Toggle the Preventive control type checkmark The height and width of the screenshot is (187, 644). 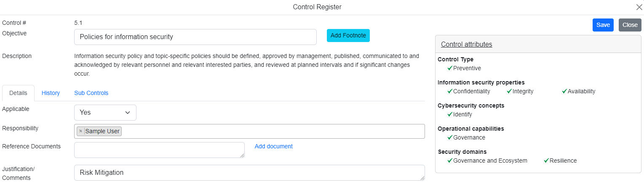coord(450,68)
